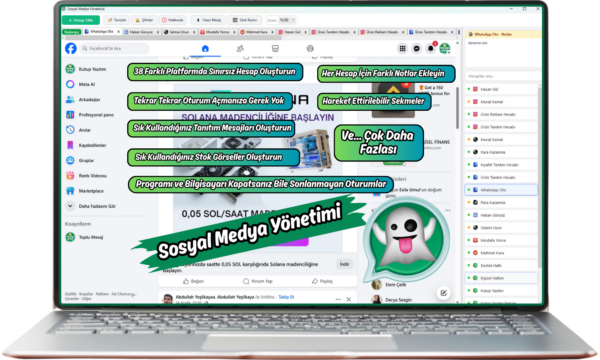600x360 pixels.
Task: Open the Derya Sezgin contact
Action: (392, 300)
